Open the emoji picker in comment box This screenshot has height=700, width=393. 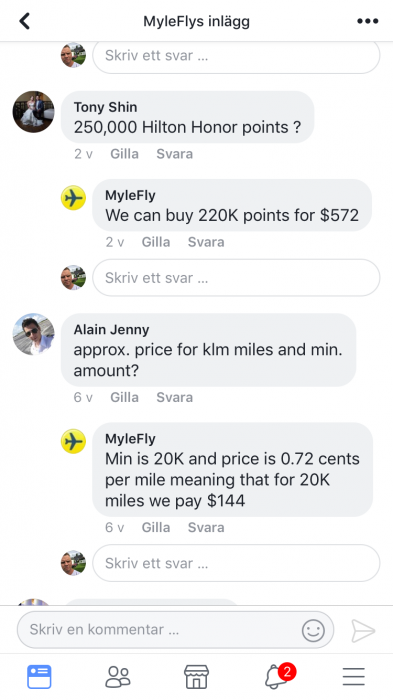click(313, 630)
